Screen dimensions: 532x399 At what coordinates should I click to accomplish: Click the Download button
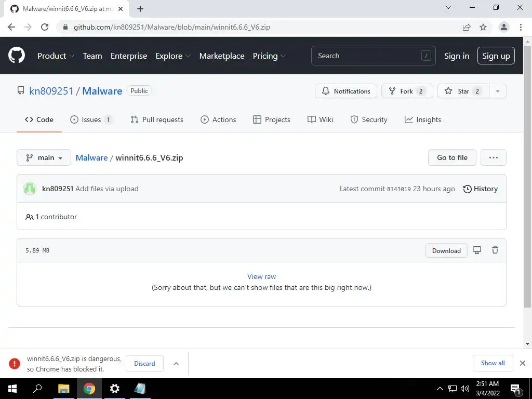click(x=446, y=251)
